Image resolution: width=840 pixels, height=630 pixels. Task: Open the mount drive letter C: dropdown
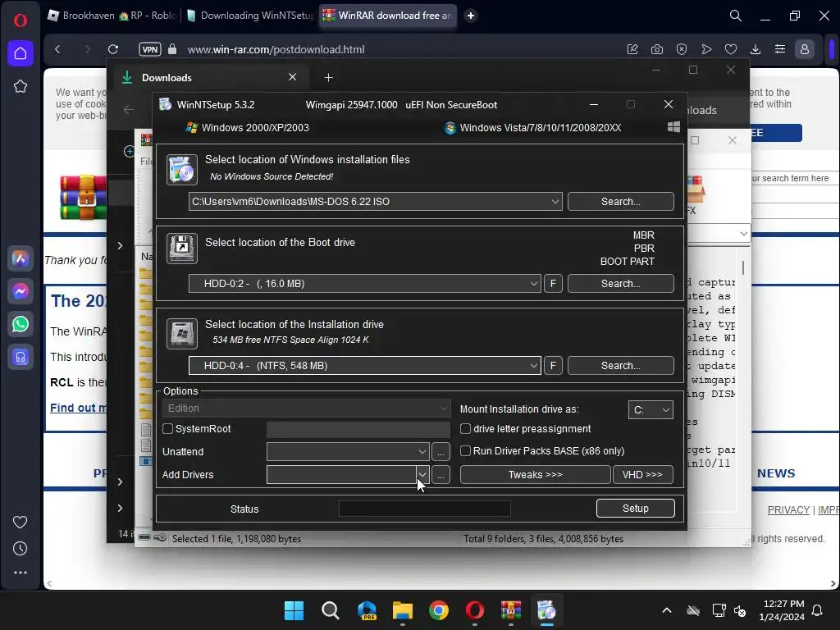tap(651, 410)
